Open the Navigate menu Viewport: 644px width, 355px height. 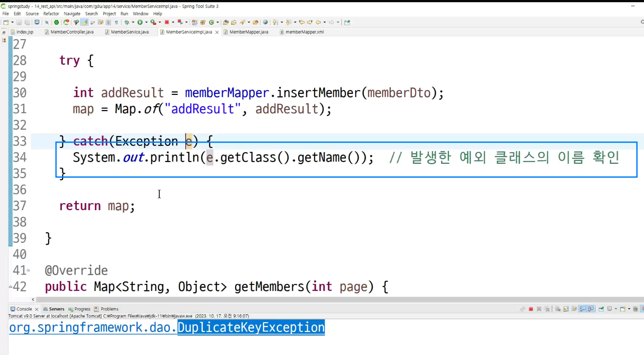click(72, 14)
